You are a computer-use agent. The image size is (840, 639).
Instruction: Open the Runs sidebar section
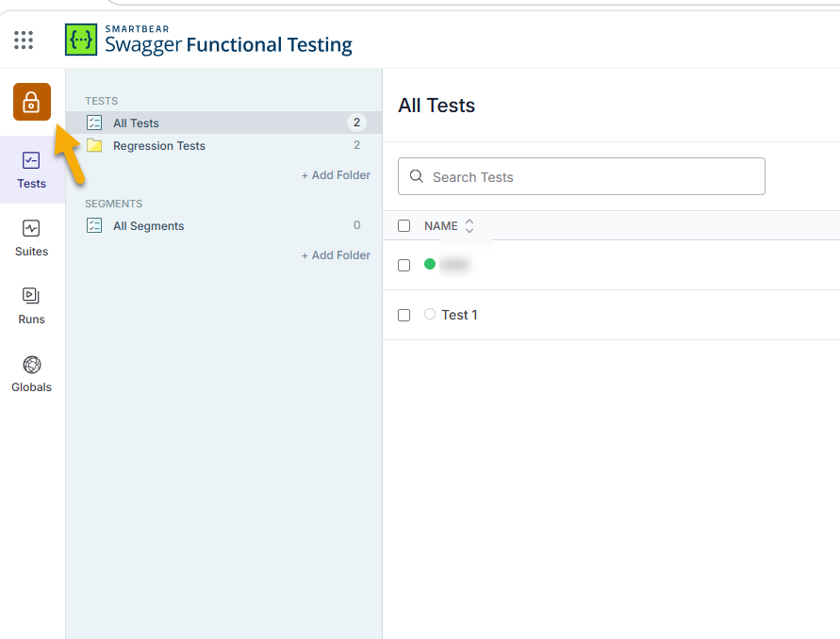point(32,306)
